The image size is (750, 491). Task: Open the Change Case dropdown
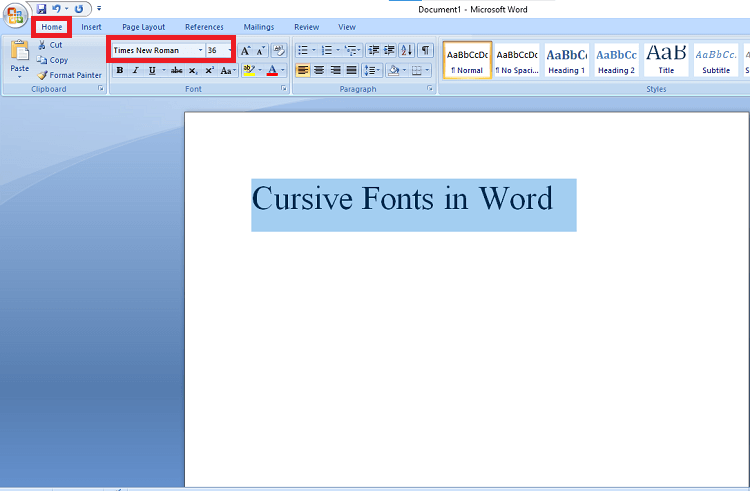point(228,70)
